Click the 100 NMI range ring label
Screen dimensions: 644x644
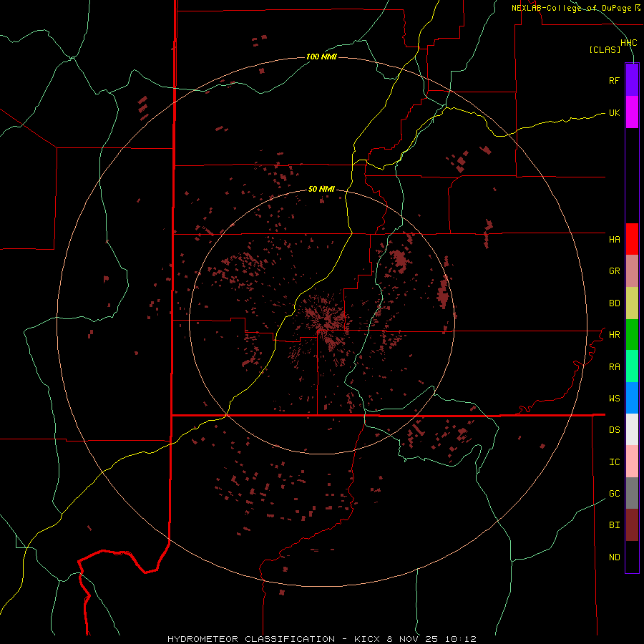point(321,57)
